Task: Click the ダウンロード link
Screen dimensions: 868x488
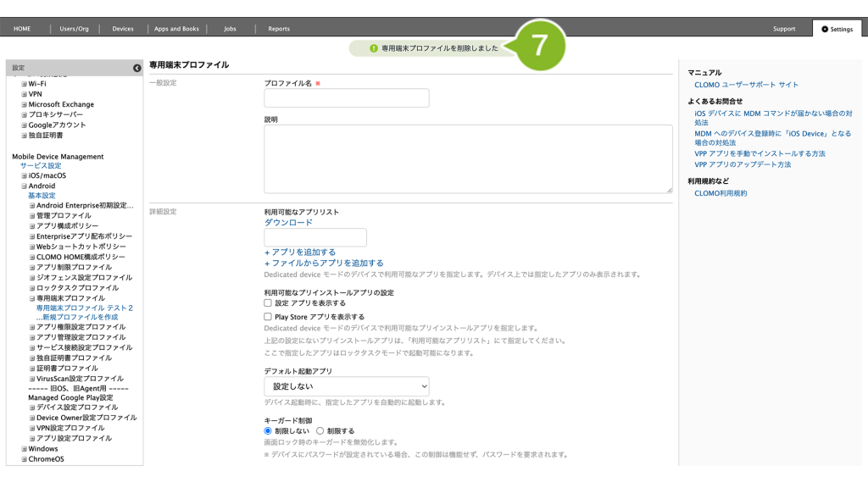Action: click(288, 223)
